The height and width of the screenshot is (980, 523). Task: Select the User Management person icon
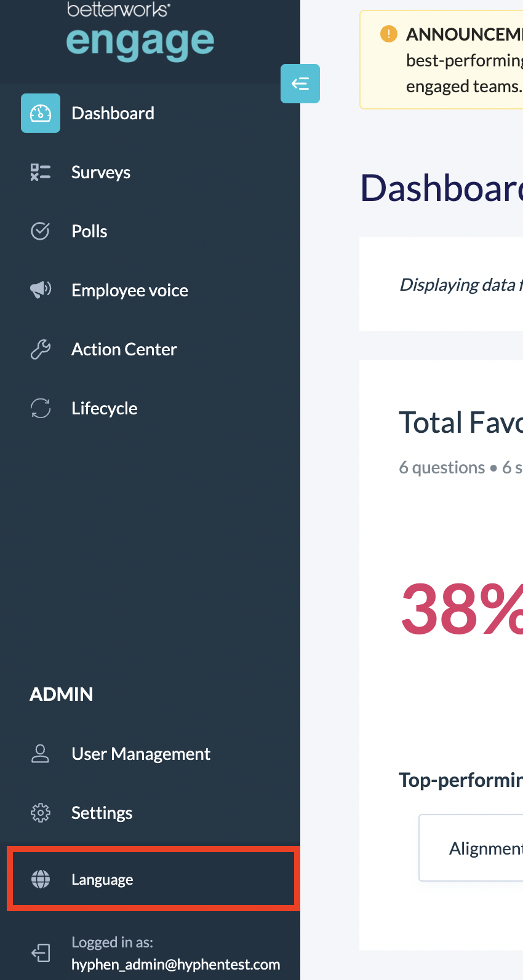tap(41, 754)
